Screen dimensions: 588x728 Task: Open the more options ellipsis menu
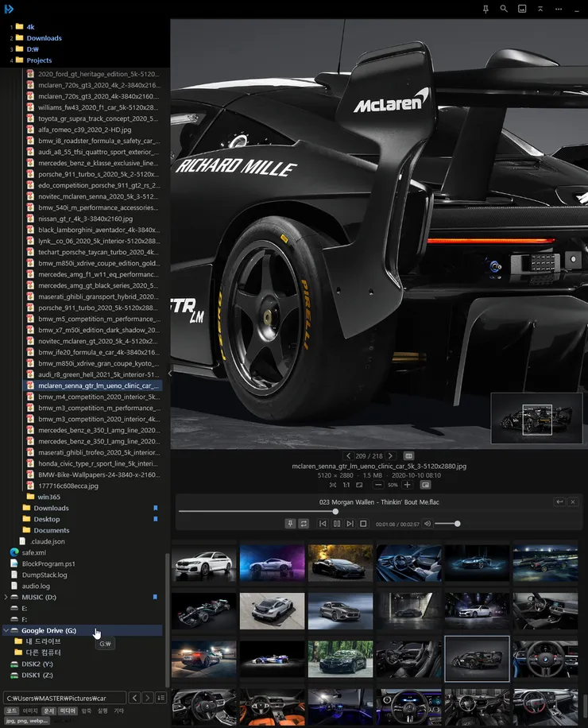[559, 9]
